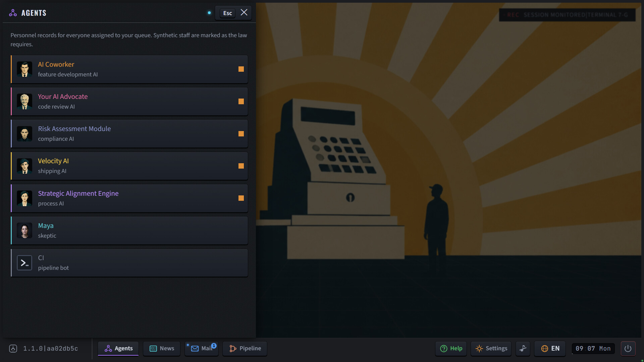The width and height of the screenshot is (644, 362).
Task: Click the personnel records description text
Action: [x=129, y=40]
